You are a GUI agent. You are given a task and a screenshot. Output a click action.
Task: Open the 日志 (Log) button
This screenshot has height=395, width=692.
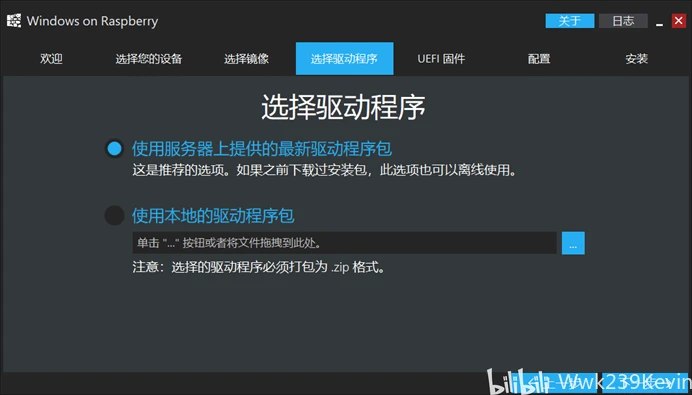click(623, 21)
